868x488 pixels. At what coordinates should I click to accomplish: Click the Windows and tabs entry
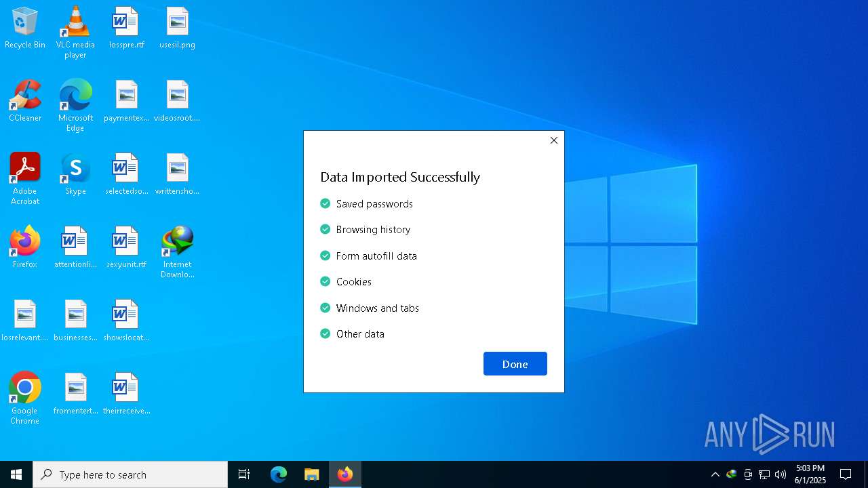tap(370, 308)
